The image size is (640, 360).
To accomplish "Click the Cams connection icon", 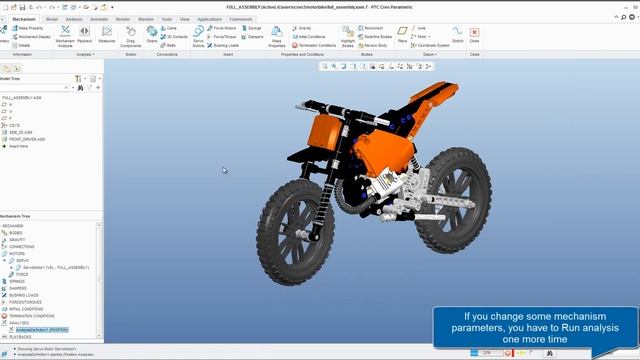I will [x=168, y=28].
